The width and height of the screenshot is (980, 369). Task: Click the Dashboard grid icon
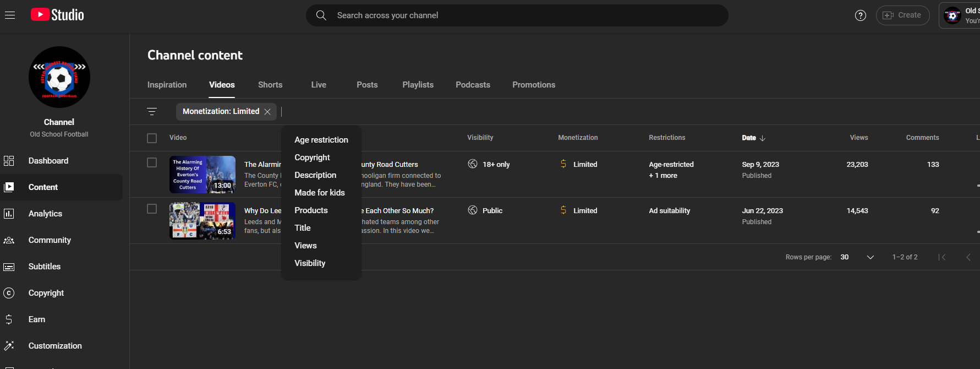click(9, 161)
